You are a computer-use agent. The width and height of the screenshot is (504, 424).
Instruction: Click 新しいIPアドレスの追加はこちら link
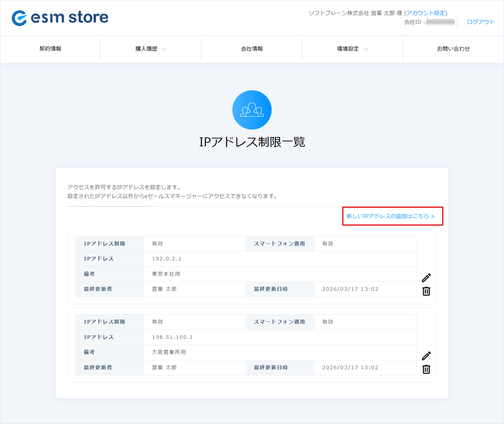[x=390, y=216]
